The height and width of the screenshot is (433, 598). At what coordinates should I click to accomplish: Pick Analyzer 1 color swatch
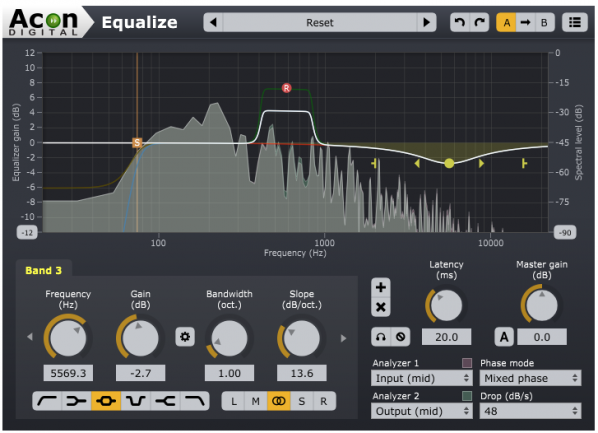(x=467, y=363)
